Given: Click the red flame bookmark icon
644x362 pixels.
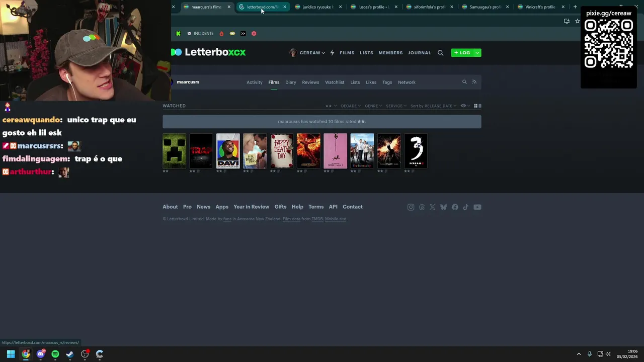Looking at the screenshot, I should (221, 33).
